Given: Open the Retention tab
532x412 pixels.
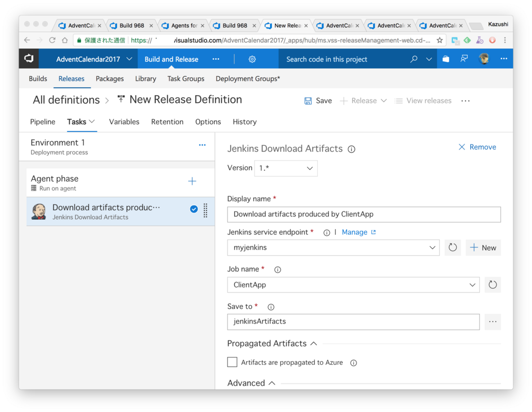Looking at the screenshot, I should coord(167,122).
